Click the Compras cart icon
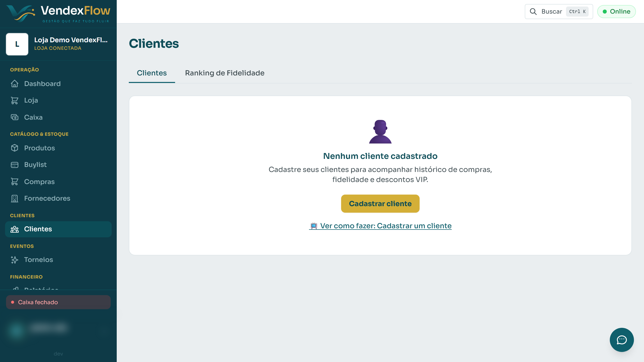Screen dimensions: 644x362 [x=15, y=182]
